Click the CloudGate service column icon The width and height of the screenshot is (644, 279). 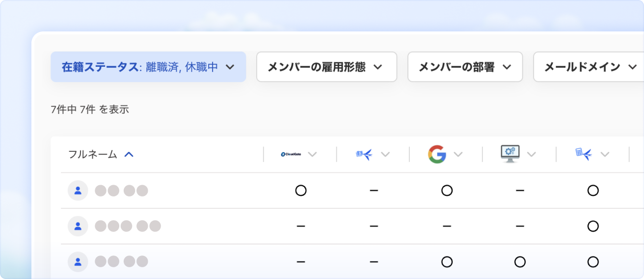pyautogui.click(x=291, y=154)
